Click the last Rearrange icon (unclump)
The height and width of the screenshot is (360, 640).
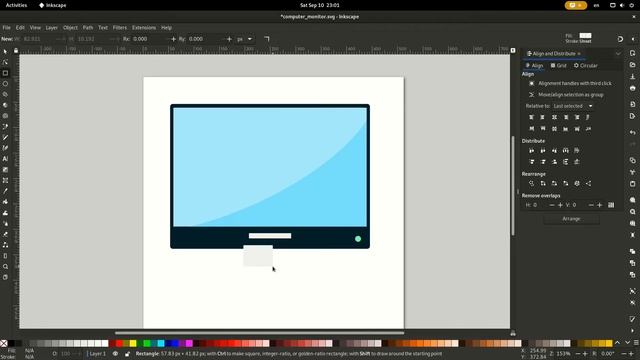588,184
